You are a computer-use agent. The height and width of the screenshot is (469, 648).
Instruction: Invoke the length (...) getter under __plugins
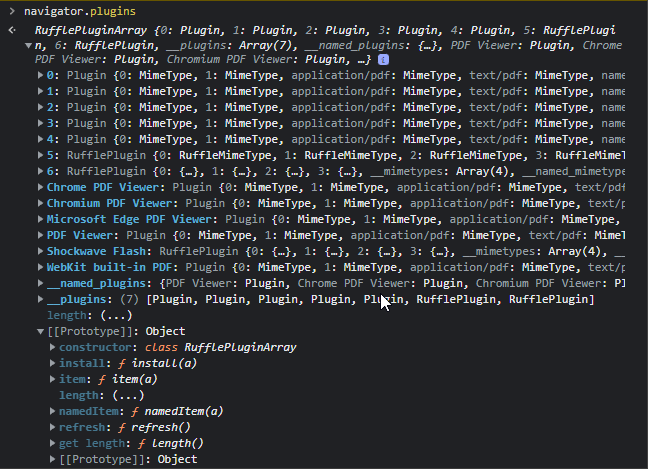(116, 315)
